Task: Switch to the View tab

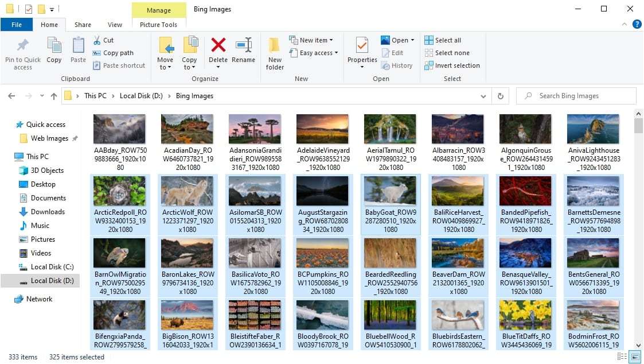Action: (114, 25)
